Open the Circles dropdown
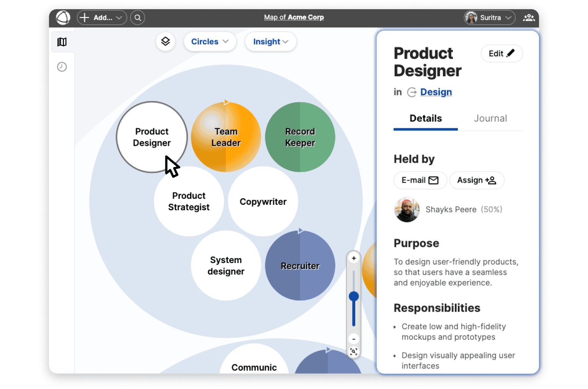The height and width of the screenshot is (389, 588). [210, 41]
